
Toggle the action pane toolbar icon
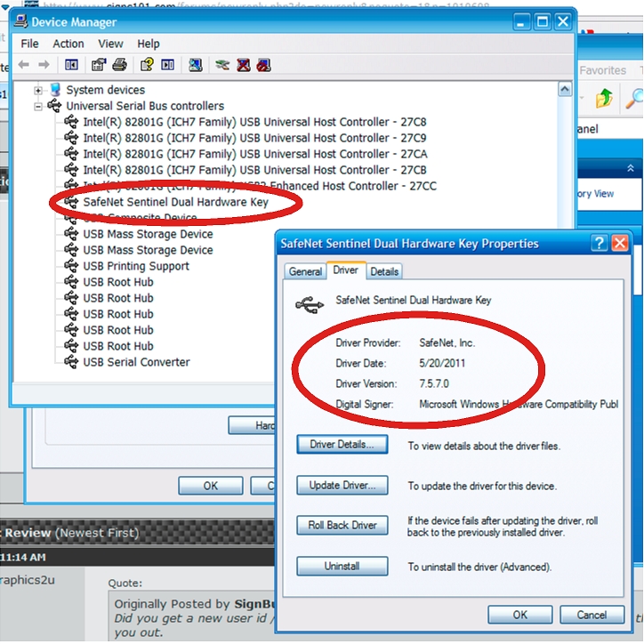167,64
